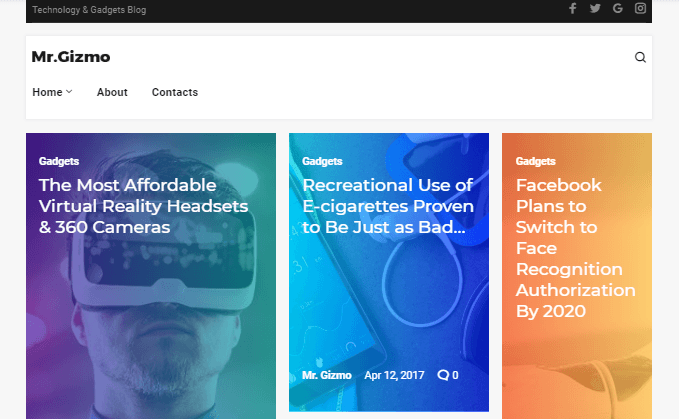Click the search magnifier icon

pos(640,57)
